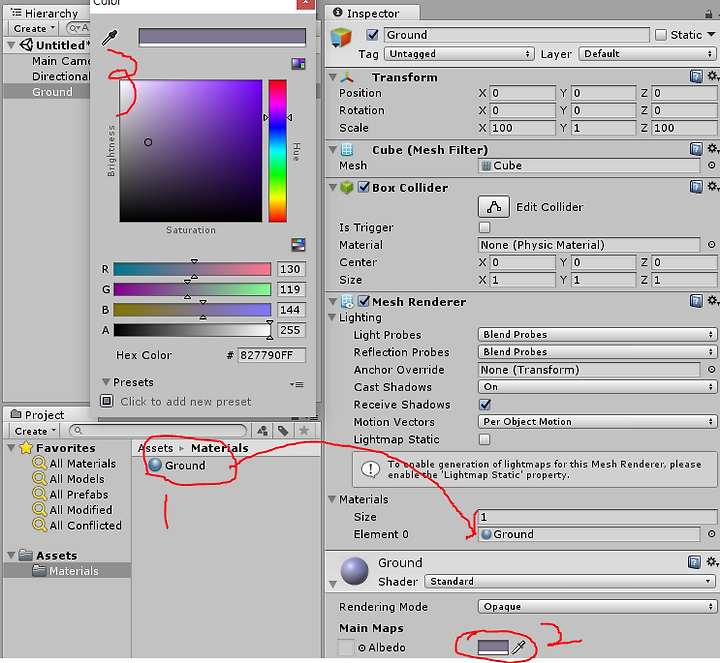The width and height of the screenshot is (720, 663).
Task: Toggle the Mesh Renderer enabled checkbox
Action: (364, 301)
